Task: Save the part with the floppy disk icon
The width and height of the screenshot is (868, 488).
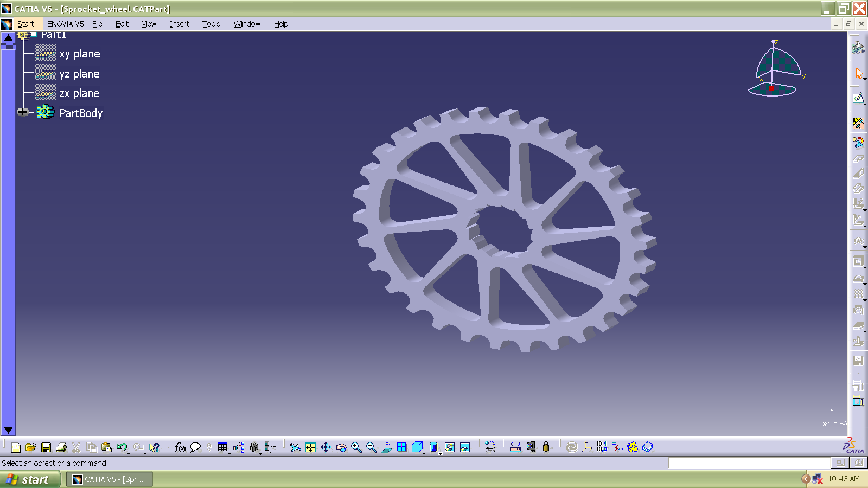Action: (46, 447)
